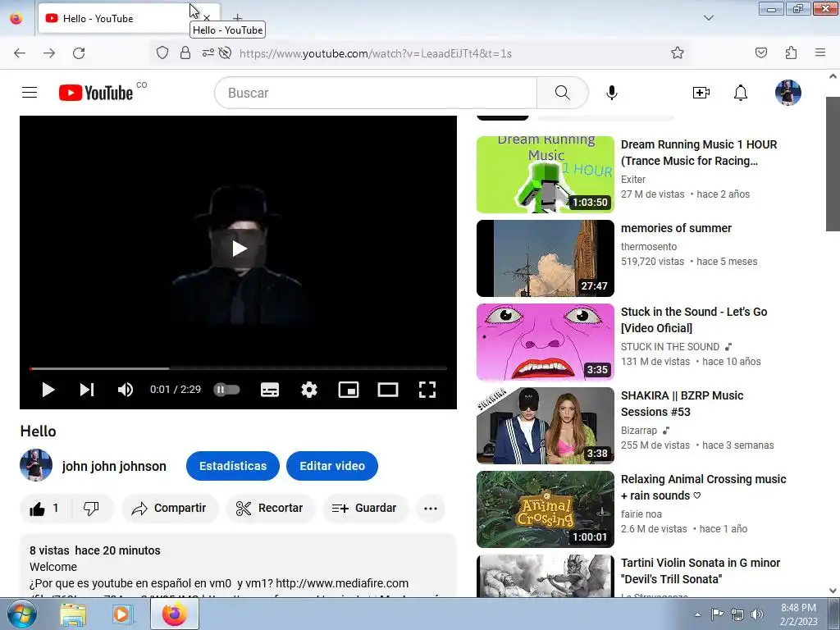Open Windows Media Player from taskbar
Screen dimensions: 840x630
coord(121,614)
